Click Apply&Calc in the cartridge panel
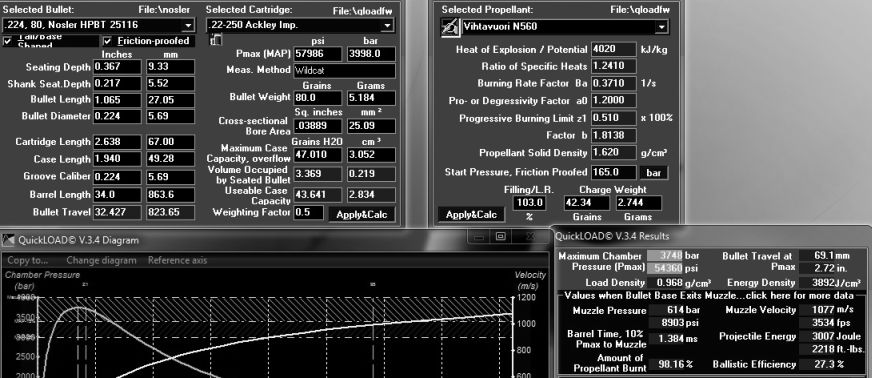The image size is (872, 378). pyautogui.click(x=361, y=215)
